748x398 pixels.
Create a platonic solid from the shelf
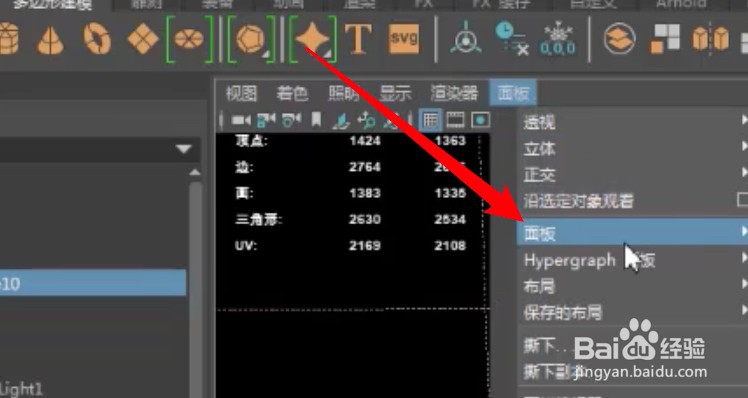(250, 39)
